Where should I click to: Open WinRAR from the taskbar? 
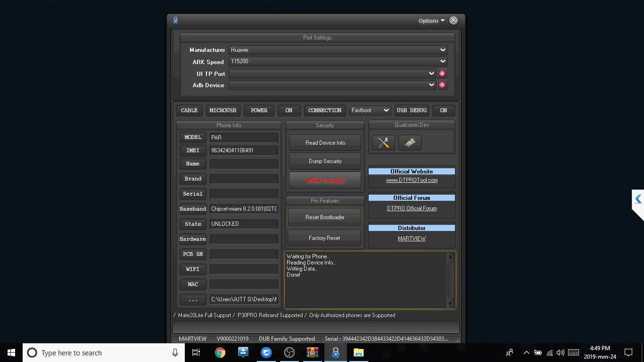click(x=313, y=353)
